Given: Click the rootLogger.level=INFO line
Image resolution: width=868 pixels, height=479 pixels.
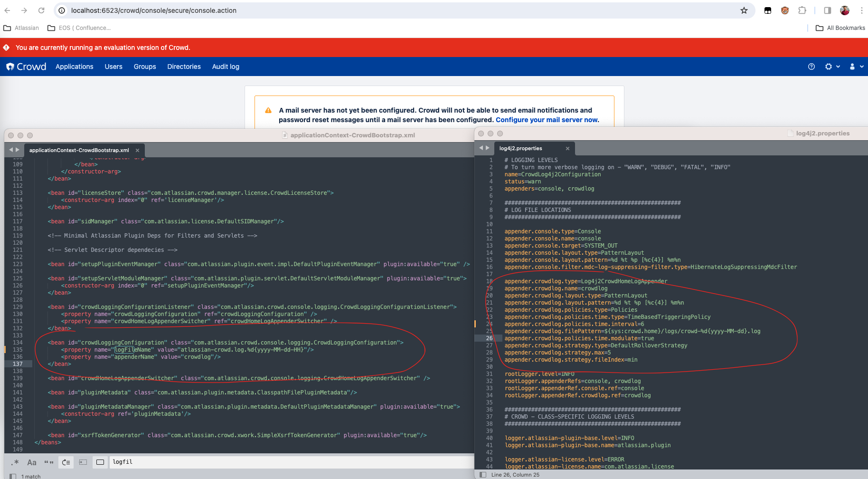Looking at the screenshot, I should (x=539, y=374).
